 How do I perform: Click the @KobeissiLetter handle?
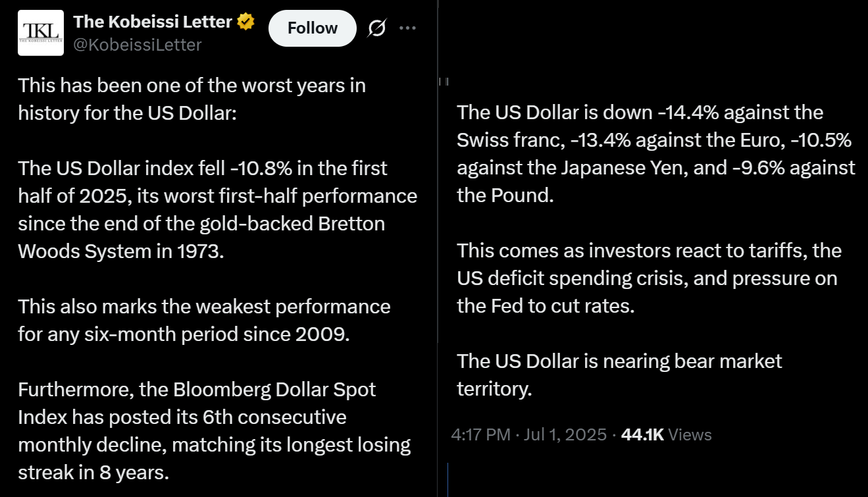click(x=138, y=44)
